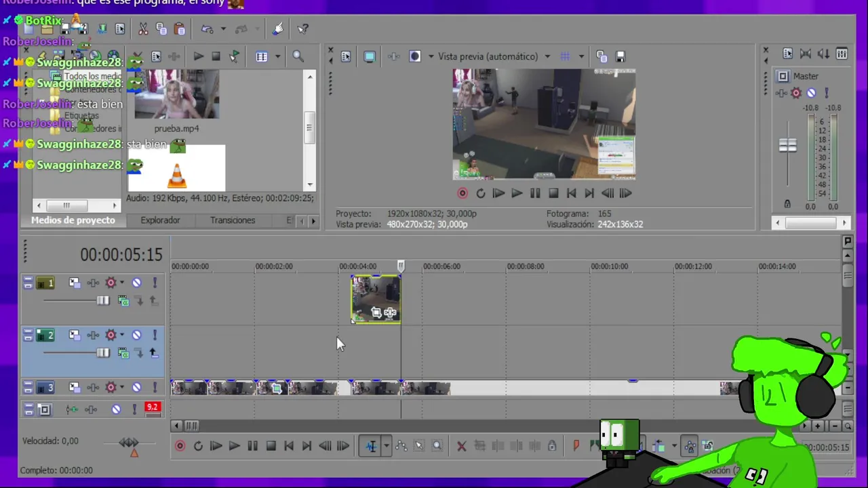The height and width of the screenshot is (488, 868).
Task: Open track 3 FX dropdown arrow
Action: point(122,388)
